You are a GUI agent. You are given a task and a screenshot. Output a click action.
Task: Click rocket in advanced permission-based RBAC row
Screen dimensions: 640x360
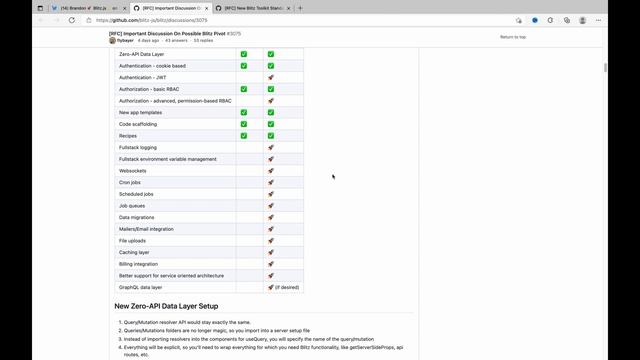click(x=271, y=101)
